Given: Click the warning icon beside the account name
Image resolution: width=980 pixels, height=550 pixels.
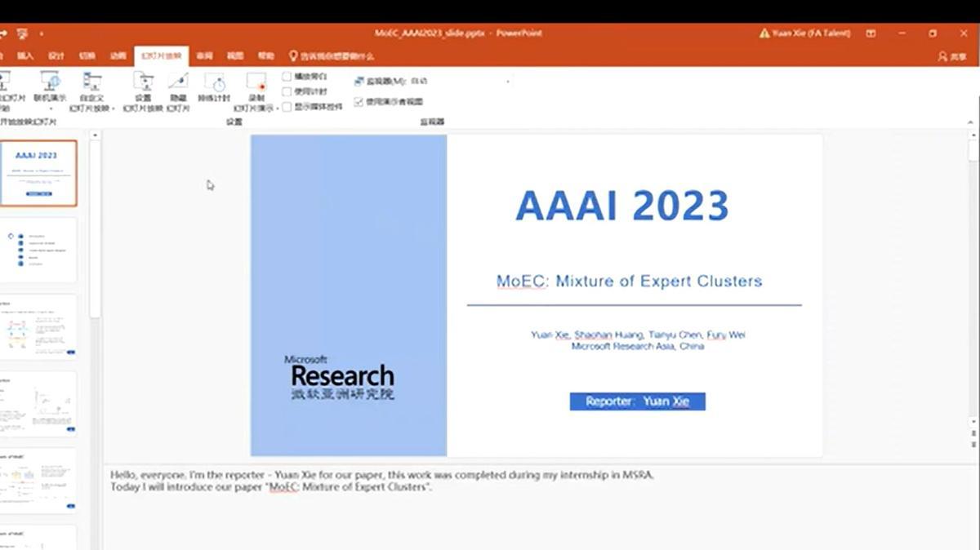Looking at the screenshot, I should (764, 33).
